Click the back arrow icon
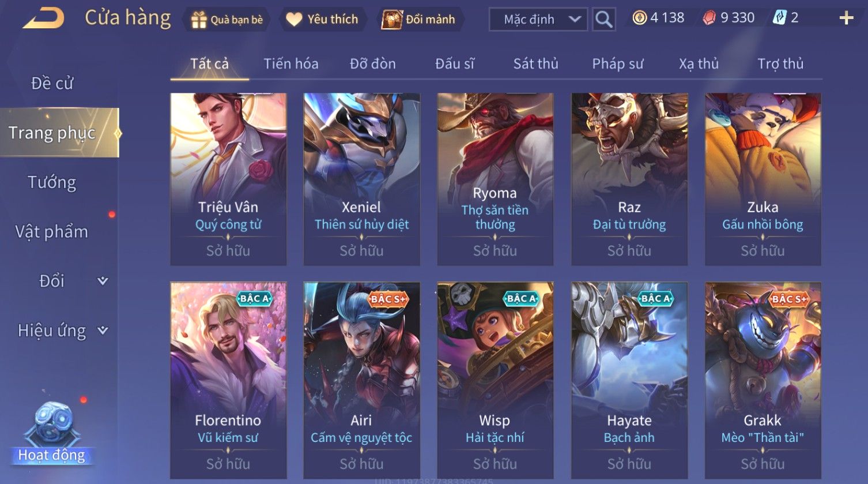 pyautogui.click(x=43, y=18)
